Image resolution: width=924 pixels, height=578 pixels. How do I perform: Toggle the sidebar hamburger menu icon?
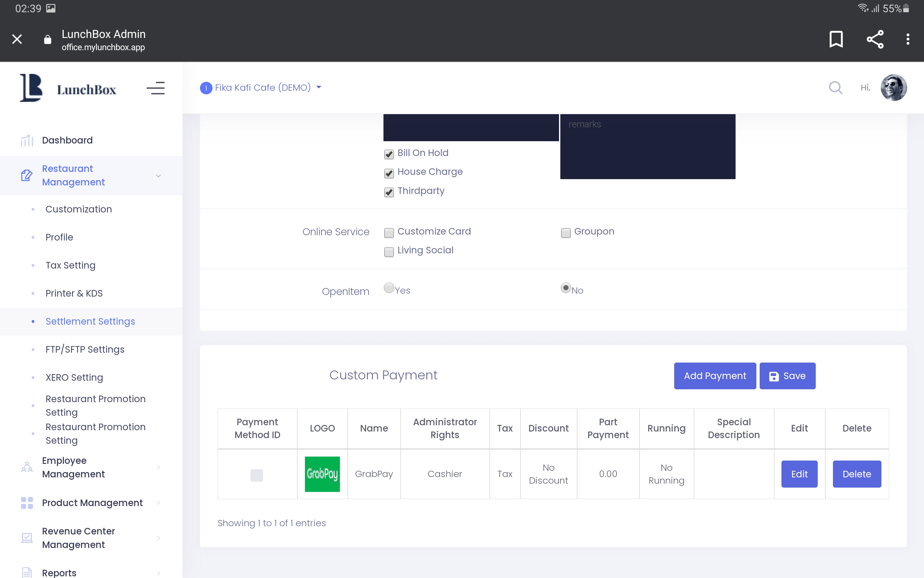coord(155,88)
